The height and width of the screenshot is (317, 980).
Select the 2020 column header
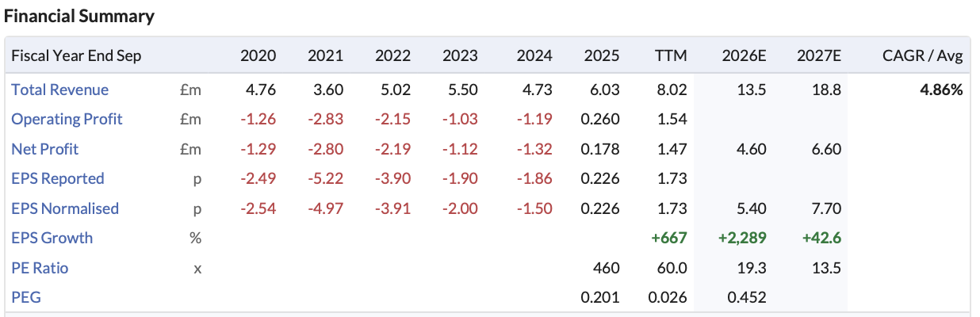click(x=258, y=56)
